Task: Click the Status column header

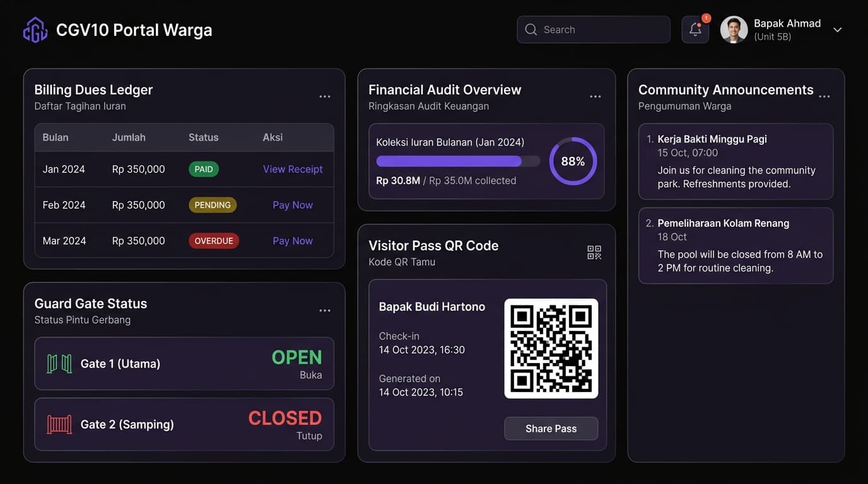Action: coord(203,137)
